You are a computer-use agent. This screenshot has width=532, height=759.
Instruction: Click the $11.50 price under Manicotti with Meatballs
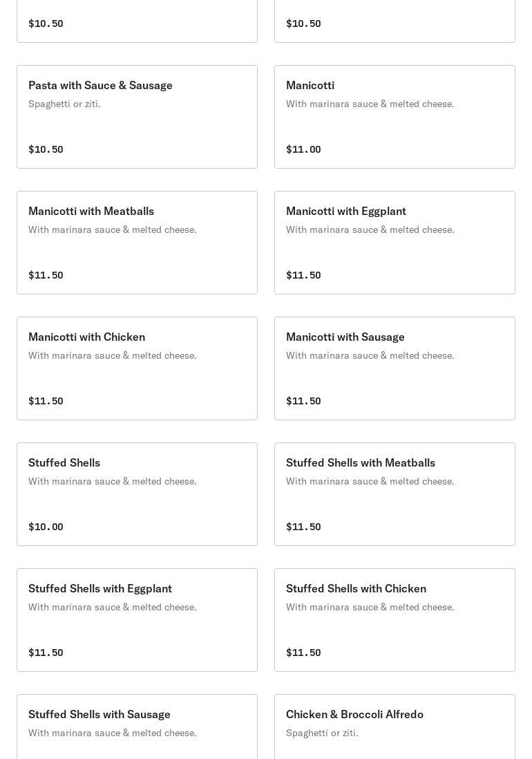(x=46, y=275)
